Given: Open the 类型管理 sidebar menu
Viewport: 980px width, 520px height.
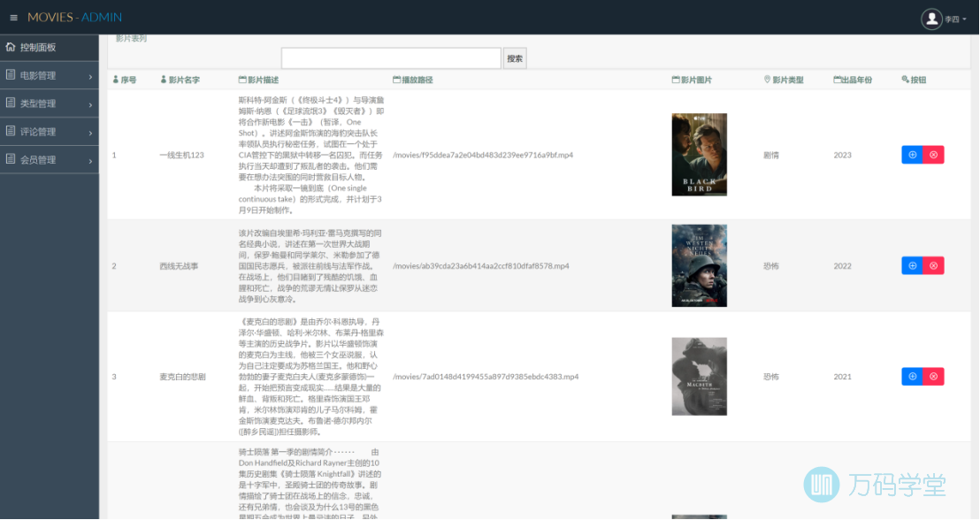Looking at the screenshot, I should pos(50,103).
